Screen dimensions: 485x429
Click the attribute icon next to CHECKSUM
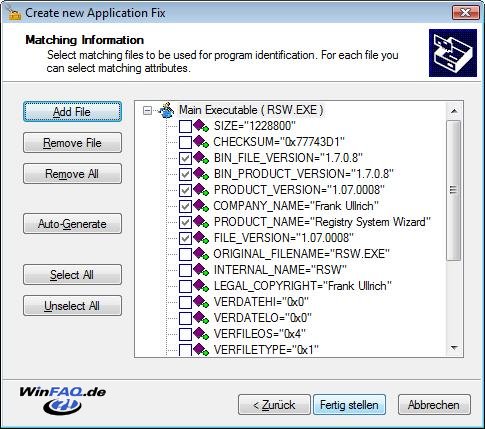[x=201, y=142]
